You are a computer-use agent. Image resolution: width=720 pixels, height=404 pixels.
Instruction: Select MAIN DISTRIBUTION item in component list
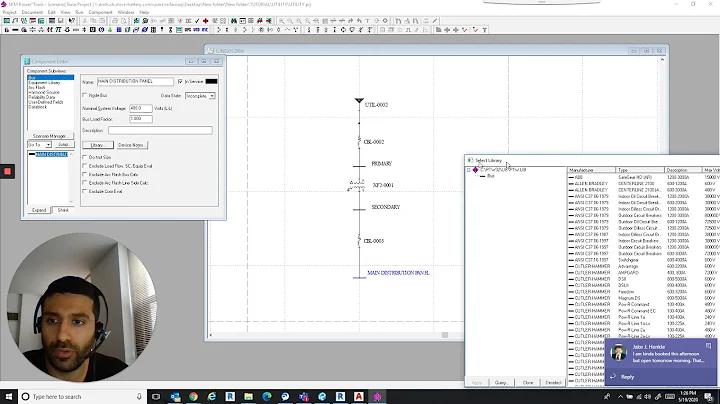pos(51,154)
